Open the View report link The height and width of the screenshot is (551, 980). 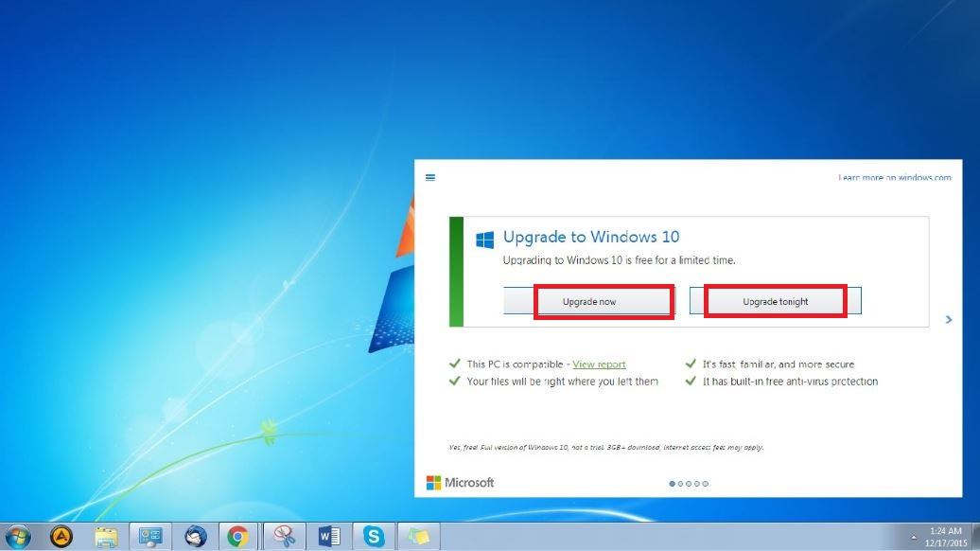point(599,364)
